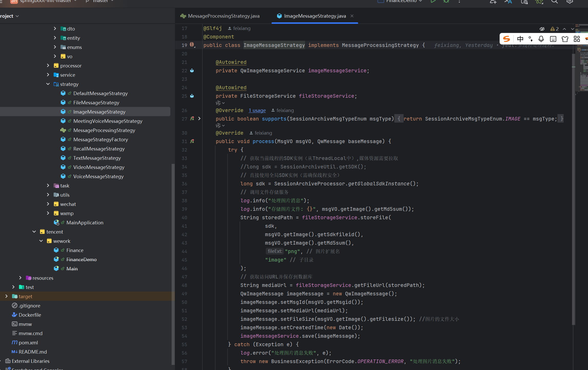Follow the 1 usage link
Image resolution: width=588 pixels, height=370 pixels.
click(x=257, y=110)
